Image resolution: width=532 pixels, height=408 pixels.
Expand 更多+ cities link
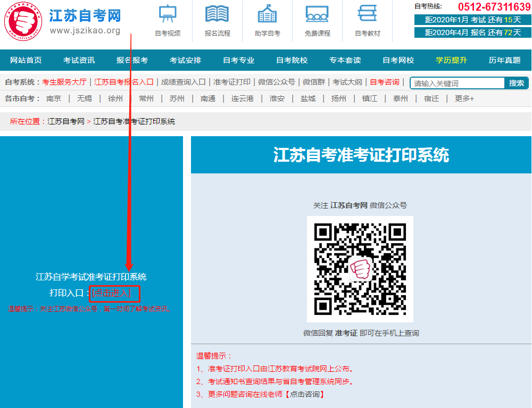click(x=464, y=99)
